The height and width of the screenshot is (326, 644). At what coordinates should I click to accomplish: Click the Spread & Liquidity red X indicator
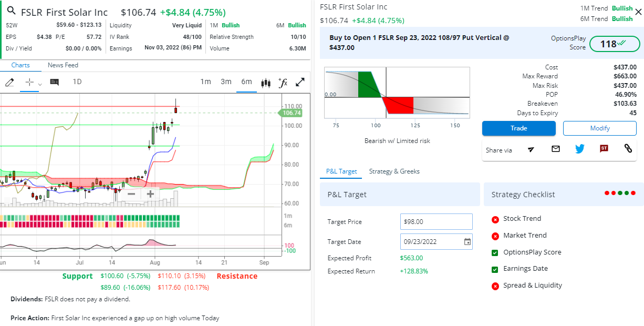(495, 286)
